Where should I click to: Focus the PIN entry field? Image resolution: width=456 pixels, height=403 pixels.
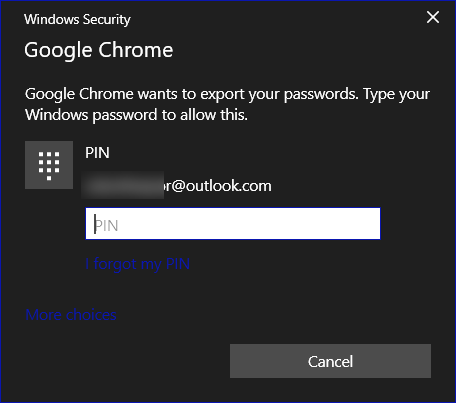pyautogui.click(x=233, y=223)
